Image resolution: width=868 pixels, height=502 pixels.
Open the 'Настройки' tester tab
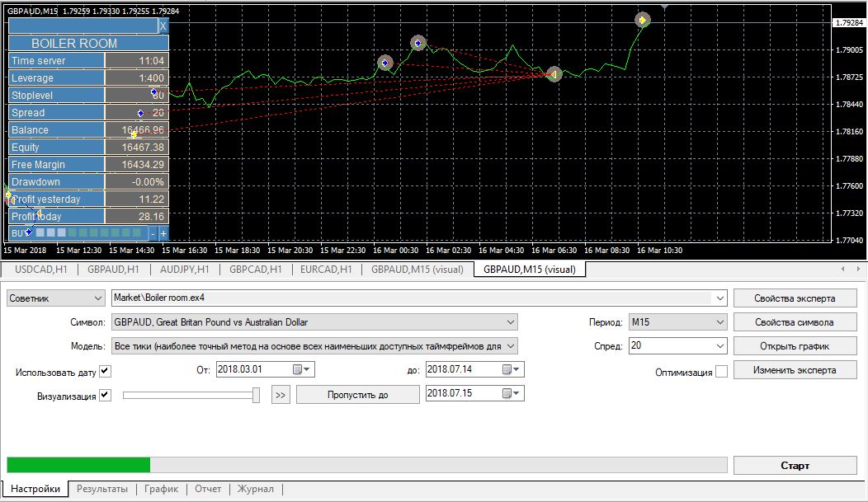point(35,489)
